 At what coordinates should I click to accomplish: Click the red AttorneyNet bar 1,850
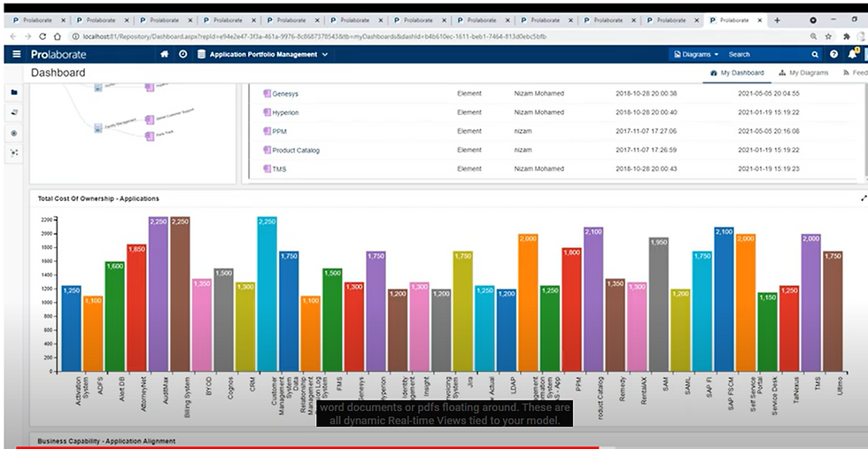(x=136, y=308)
